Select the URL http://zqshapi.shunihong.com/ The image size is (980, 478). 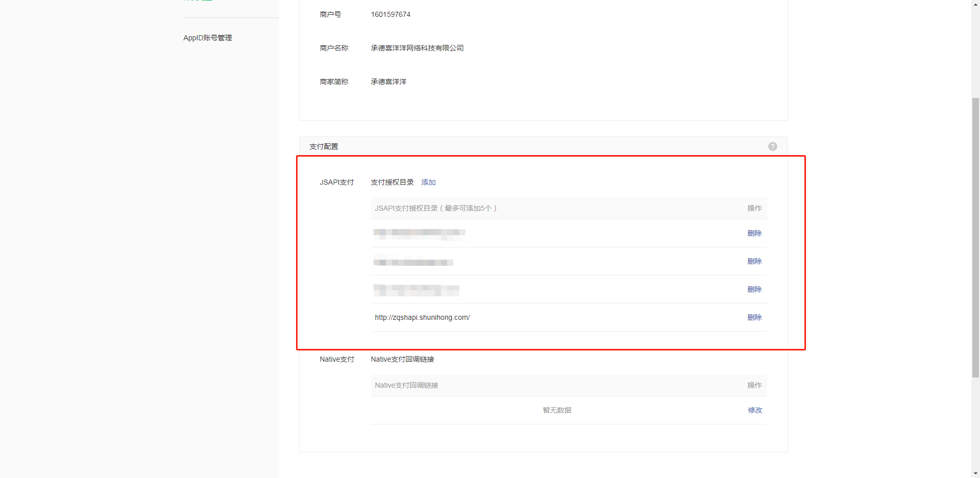click(422, 317)
